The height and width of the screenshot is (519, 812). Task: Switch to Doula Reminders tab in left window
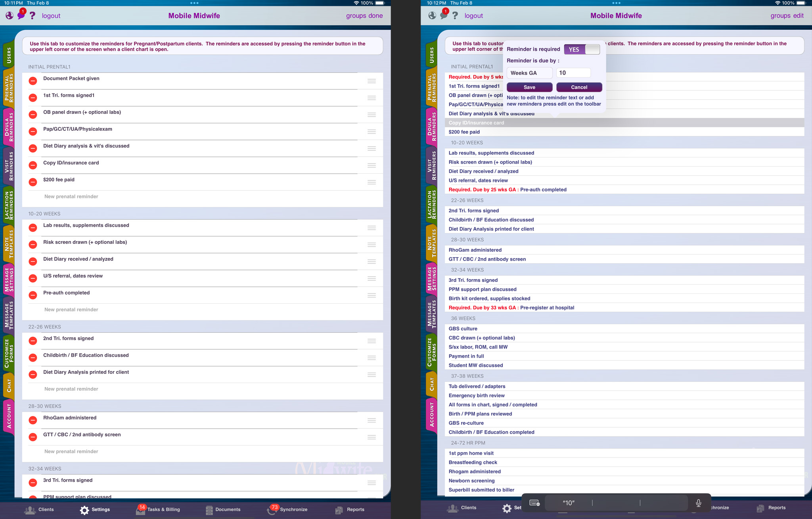pyautogui.click(x=8, y=126)
